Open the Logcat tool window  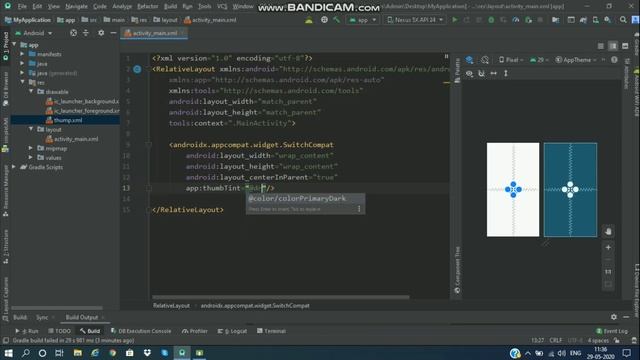click(233, 331)
